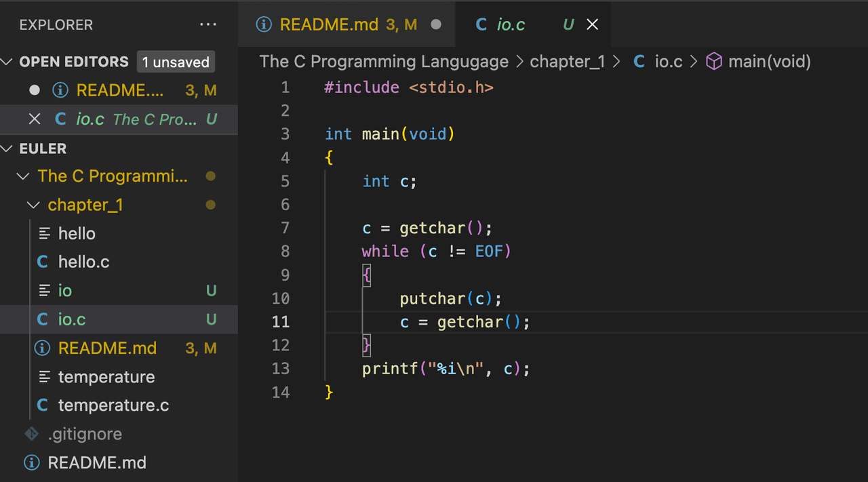Open README.md from Open Editors list
Screen dimensions: 868x482
click(x=119, y=90)
